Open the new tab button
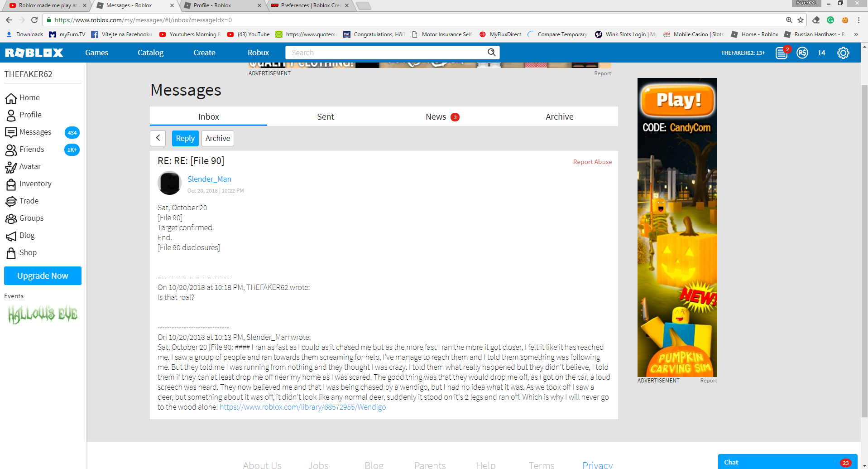This screenshot has width=868, height=469. pyautogui.click(x=364, y=5)
